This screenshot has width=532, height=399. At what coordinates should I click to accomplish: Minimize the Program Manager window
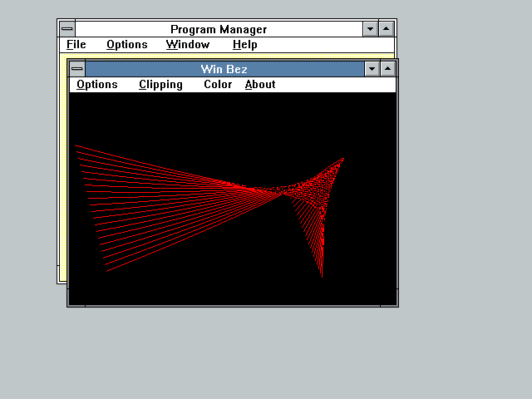(370, 29)
